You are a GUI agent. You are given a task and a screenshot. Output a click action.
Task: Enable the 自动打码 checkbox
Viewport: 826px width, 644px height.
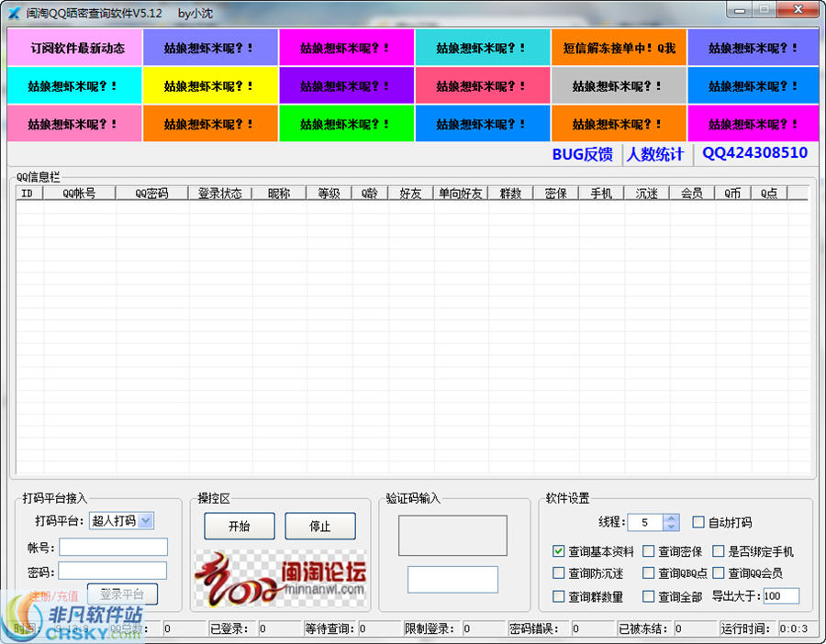tap(698, 522)
